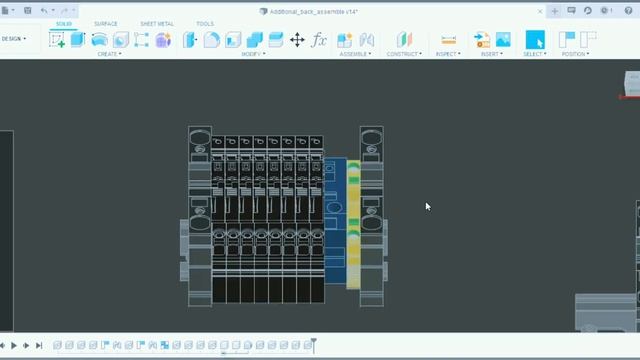The width and height of the screenshot is (640, 360).
Task: Step the timeline forward one feature
Action: click(26, 346)
